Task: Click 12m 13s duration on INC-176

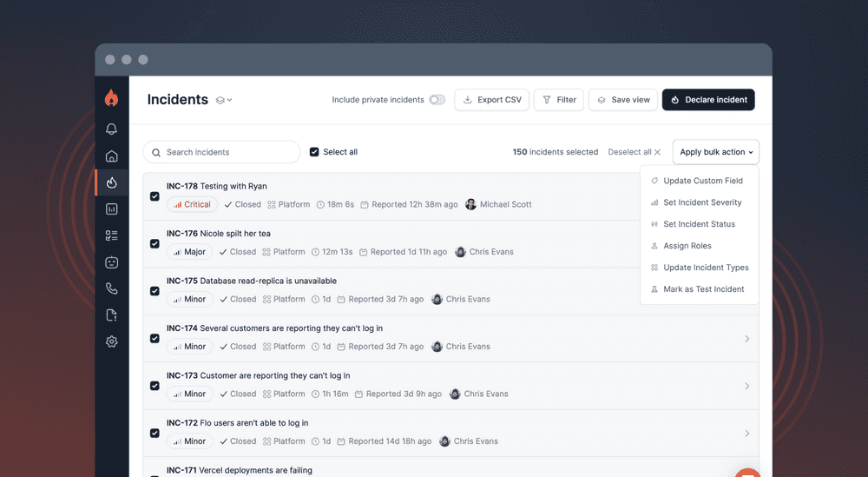Action: point(337,251)
